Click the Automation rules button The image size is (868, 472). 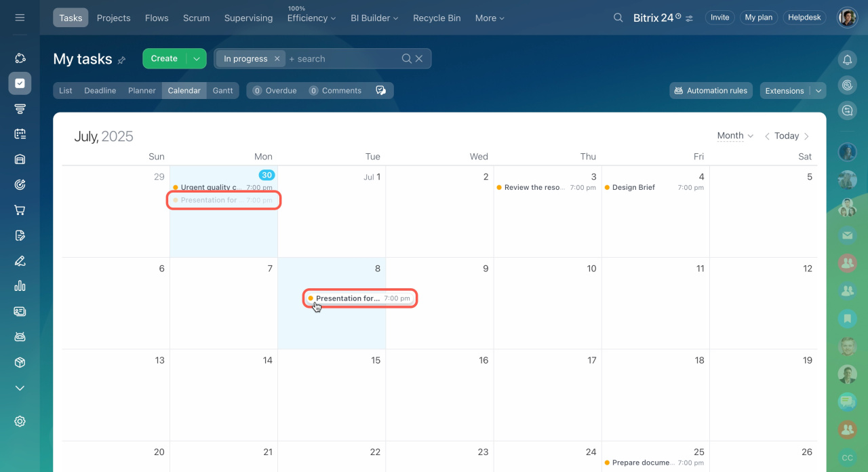click(x=711, y=91)
